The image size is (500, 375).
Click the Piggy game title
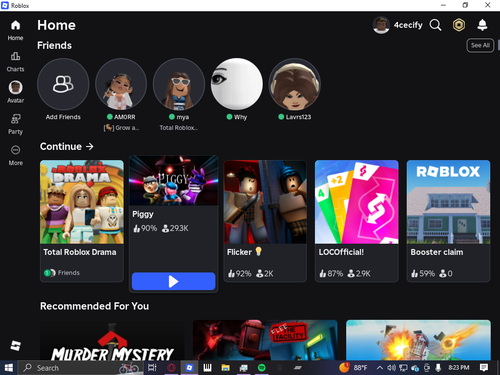pos(143,214)
